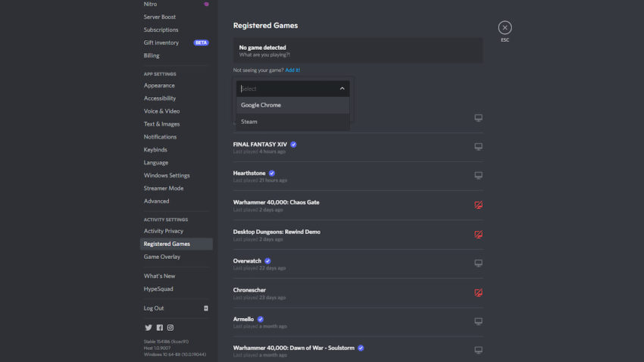Close settings with the ESC circle button
The height and width of the screenshot is (362, 644).
tap(505, 27)
